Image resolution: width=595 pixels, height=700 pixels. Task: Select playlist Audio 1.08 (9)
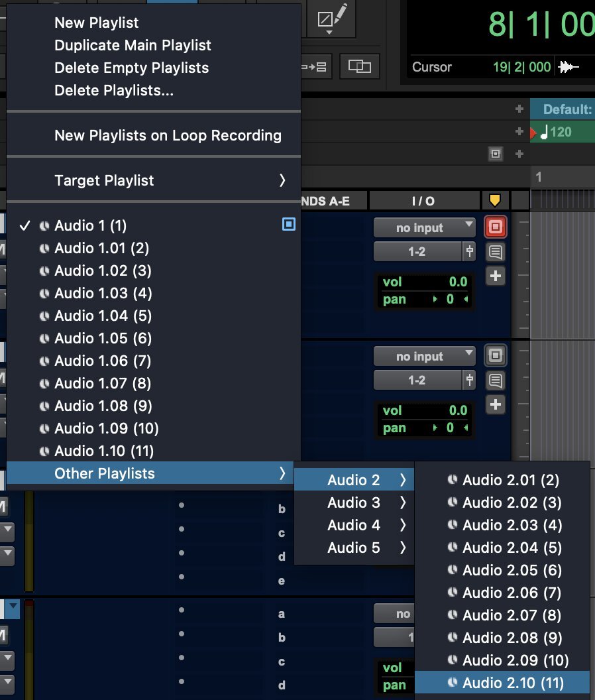[x=154, y=406]
